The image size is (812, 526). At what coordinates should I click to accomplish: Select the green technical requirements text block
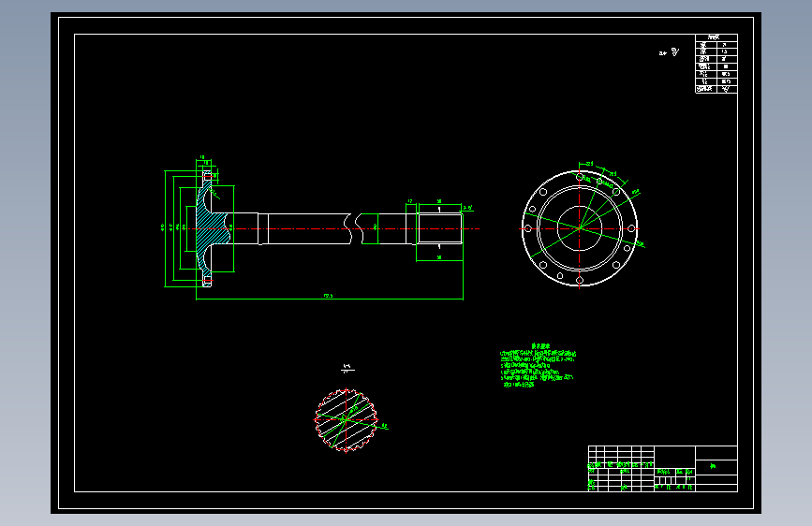tap(538, 365)
